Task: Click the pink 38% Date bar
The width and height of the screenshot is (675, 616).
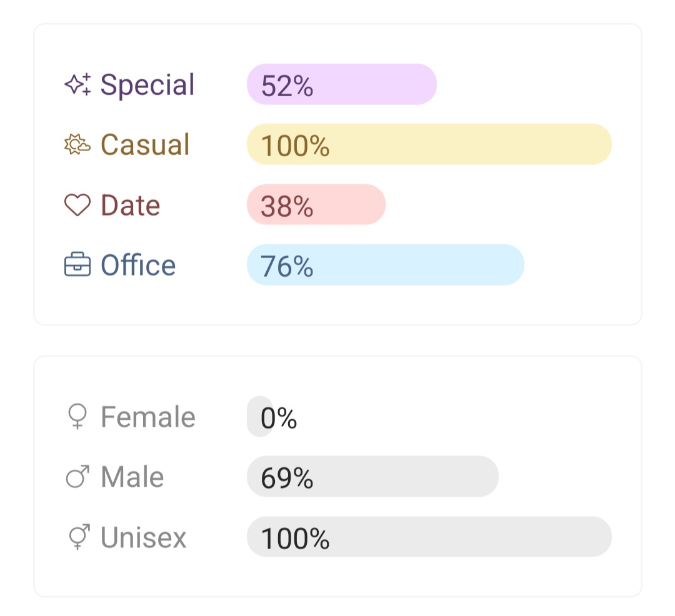Action: (316, 205)
